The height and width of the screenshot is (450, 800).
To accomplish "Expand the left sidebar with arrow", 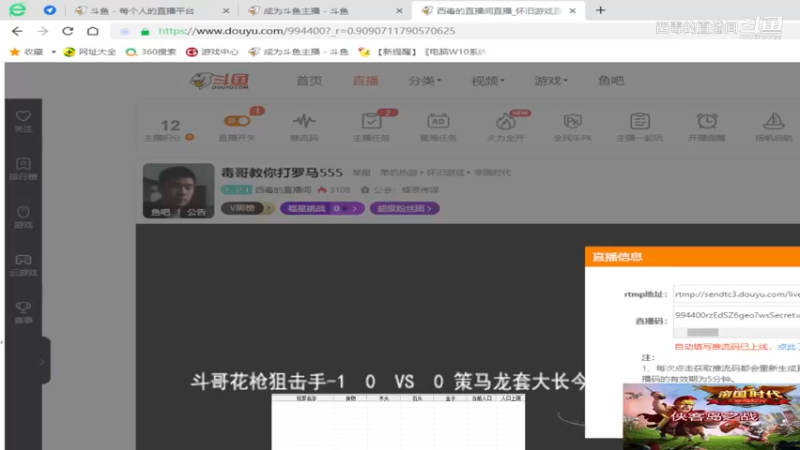I will (42, 362).
